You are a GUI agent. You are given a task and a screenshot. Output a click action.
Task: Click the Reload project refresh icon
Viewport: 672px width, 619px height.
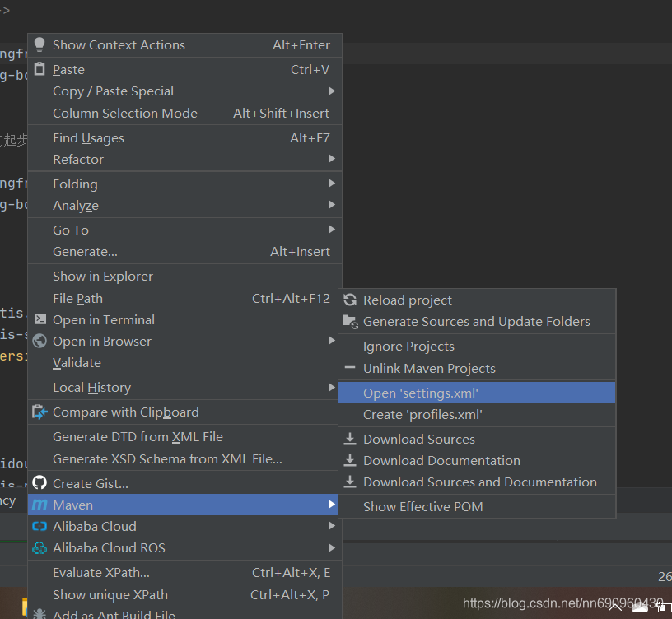coord(350,300)
